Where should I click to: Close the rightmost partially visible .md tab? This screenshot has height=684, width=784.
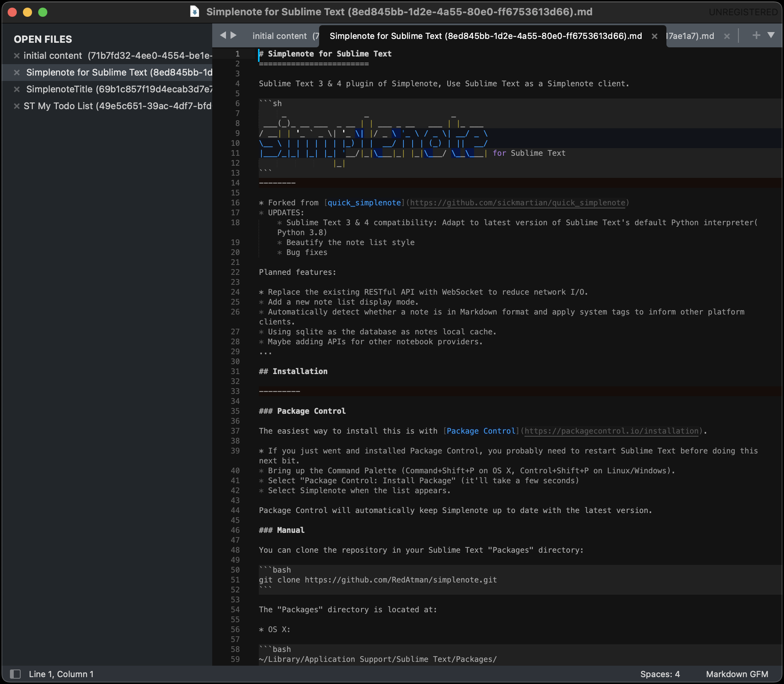(727, 36)
